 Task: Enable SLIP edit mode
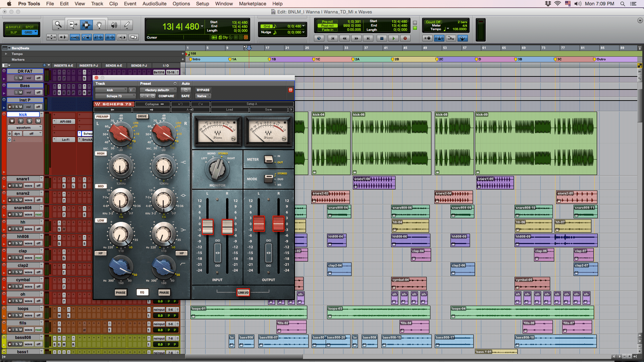tap(13, 33)
